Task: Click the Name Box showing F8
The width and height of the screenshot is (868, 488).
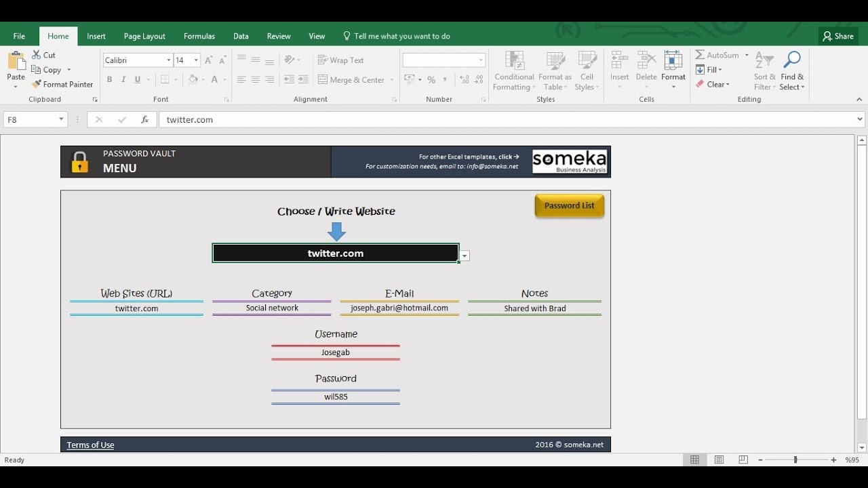Action: pyautogui.click(x=31, y=120)
